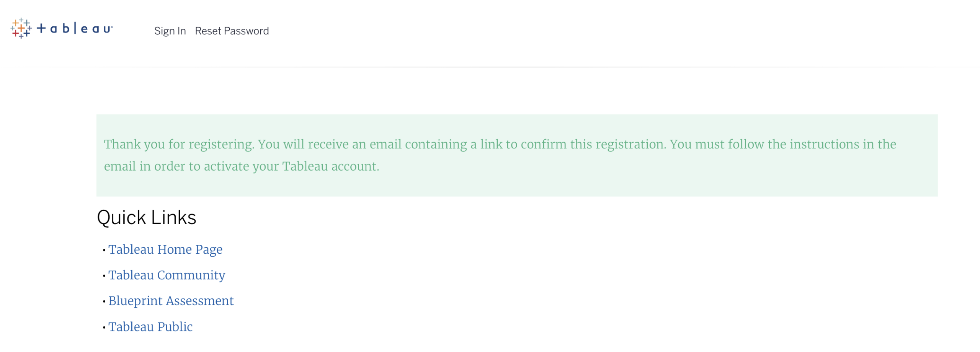980x352 pixels.
Task: Visit the Tableau Community link
Action: 167,275
